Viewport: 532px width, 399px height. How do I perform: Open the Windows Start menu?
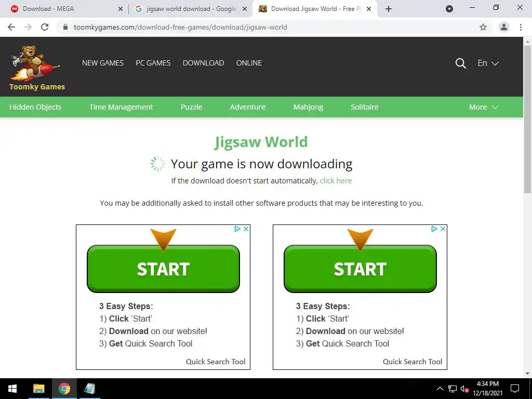(12, 389)
